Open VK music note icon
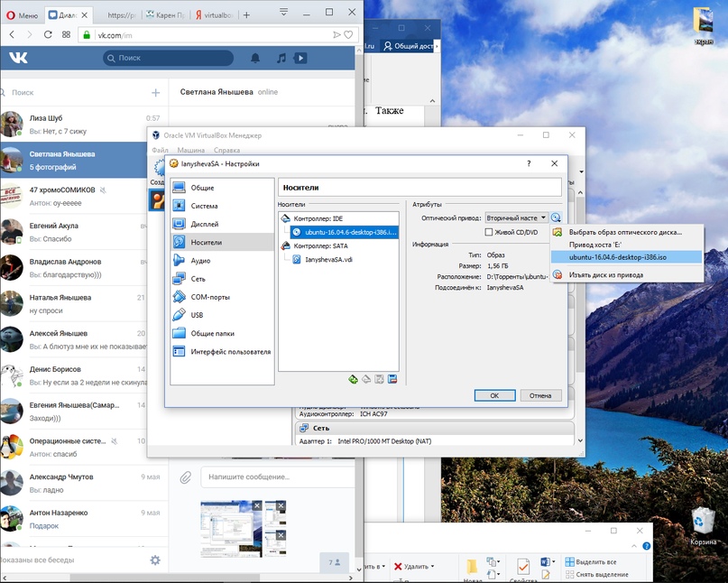The height and width of the screenshot is (583, 728). click(x=281, y=59)
